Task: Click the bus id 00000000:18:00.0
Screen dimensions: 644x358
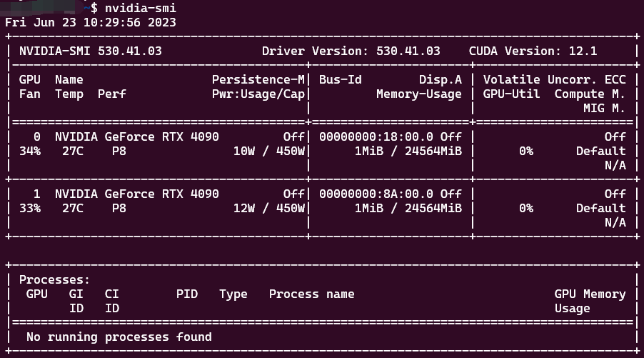Action: tap(376, 136)
